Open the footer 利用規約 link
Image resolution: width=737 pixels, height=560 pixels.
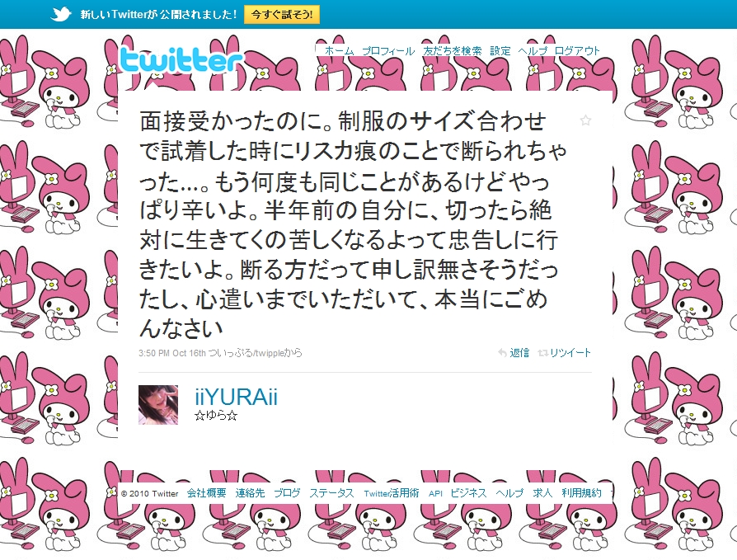coord(581,492)
